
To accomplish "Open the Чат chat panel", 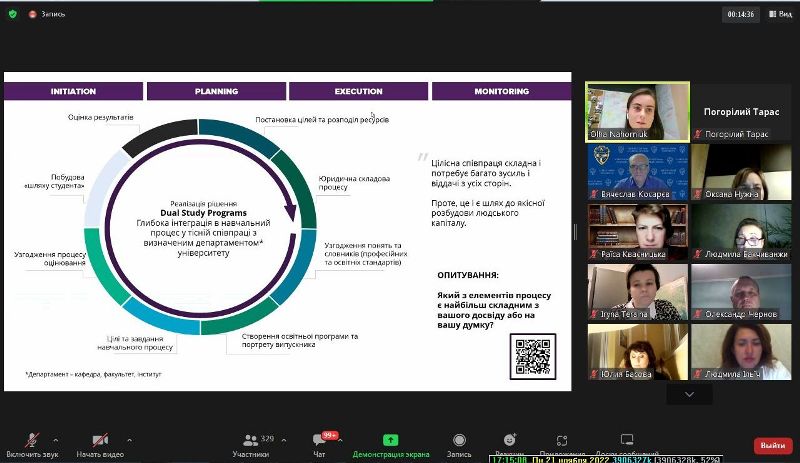I will tap(319, 445).
